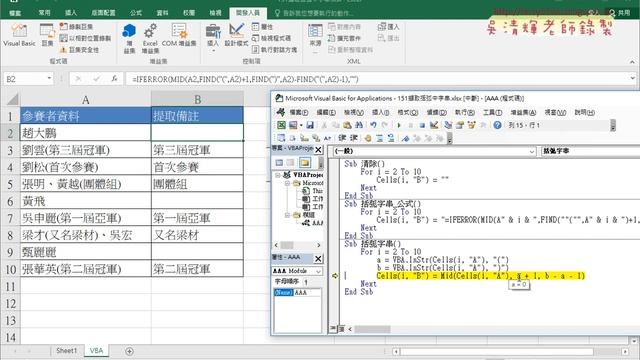Click the 錄製巨集 (Record Macro) button
Screen dimensions: 640x360
click(x=76, y=27)
